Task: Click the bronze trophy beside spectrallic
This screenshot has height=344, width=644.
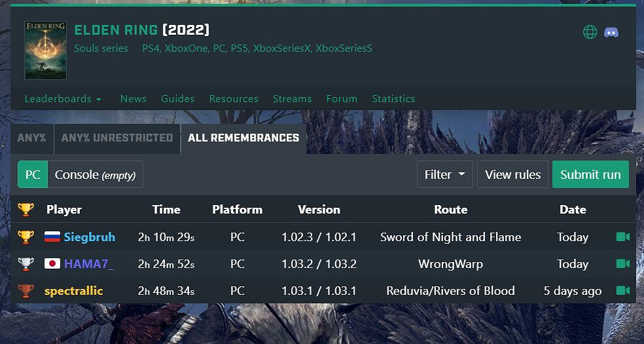Action: click(x=26, y=290)
